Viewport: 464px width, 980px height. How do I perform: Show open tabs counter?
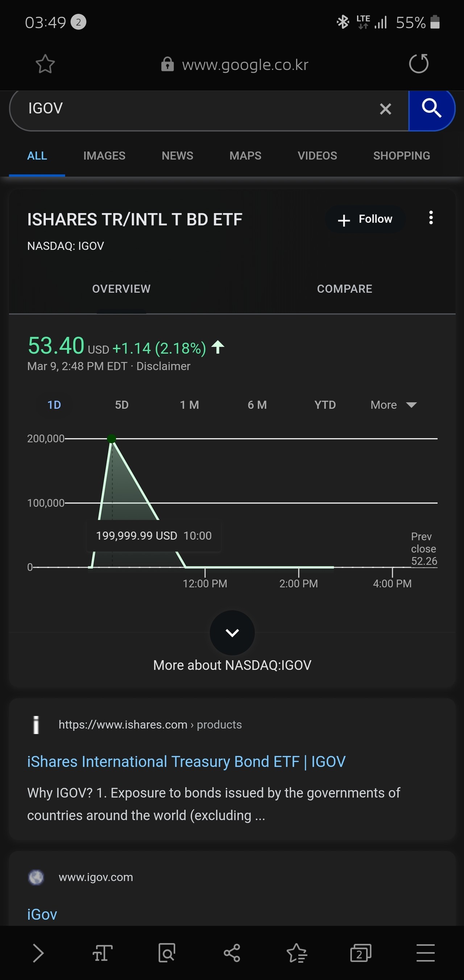[360, 953]
